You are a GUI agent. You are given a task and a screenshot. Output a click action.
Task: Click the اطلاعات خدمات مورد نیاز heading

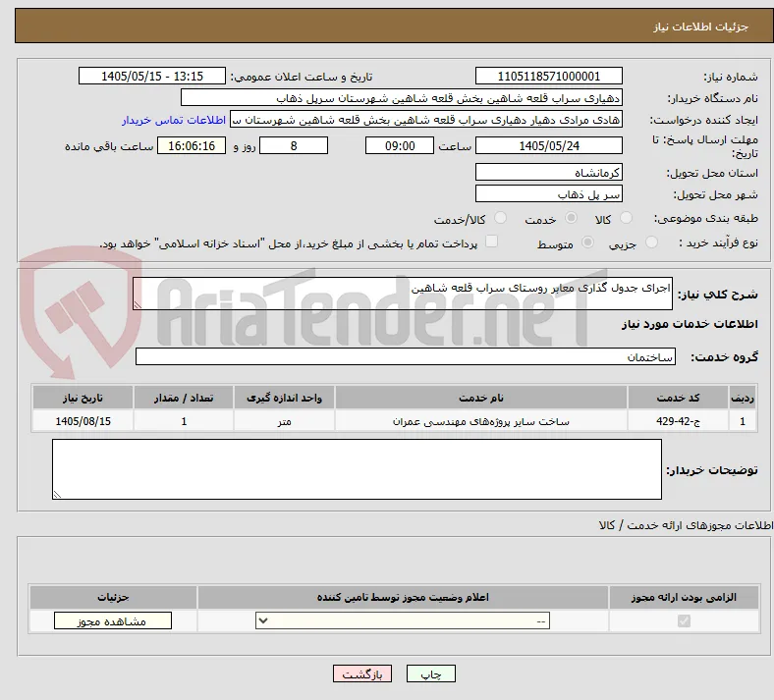coord(690,324)
